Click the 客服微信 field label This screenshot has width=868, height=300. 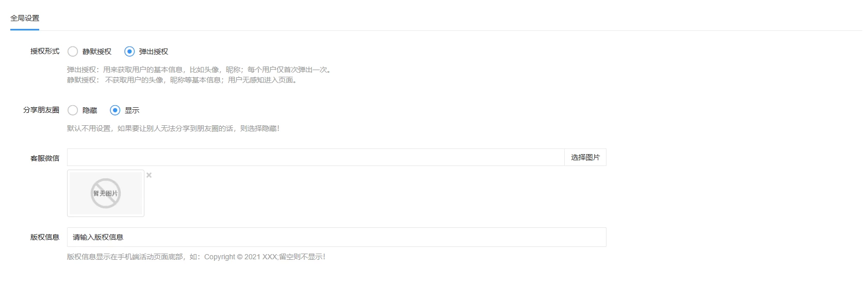pyautogui.click(x=45, y=158)
